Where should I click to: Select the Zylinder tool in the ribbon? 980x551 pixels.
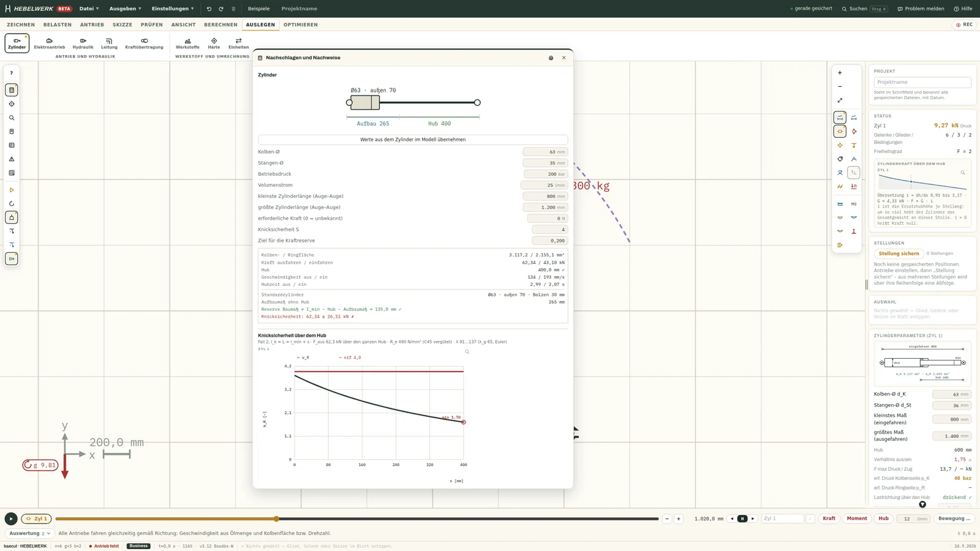(x=17, y=43)
